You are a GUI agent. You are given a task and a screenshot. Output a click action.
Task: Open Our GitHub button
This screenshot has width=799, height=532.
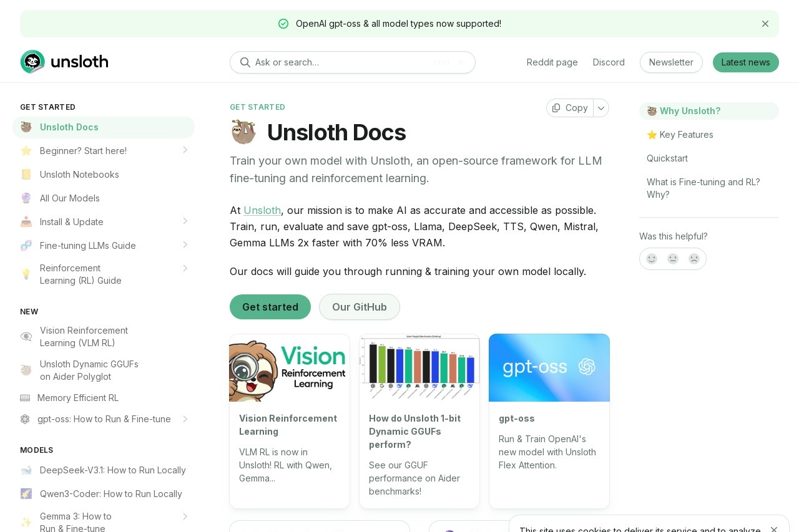(x=360, y=307)
